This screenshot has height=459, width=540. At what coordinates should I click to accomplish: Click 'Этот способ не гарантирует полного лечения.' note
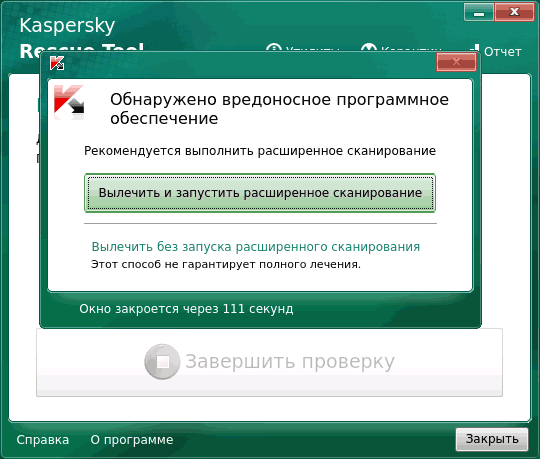click(x=226, y=264)
